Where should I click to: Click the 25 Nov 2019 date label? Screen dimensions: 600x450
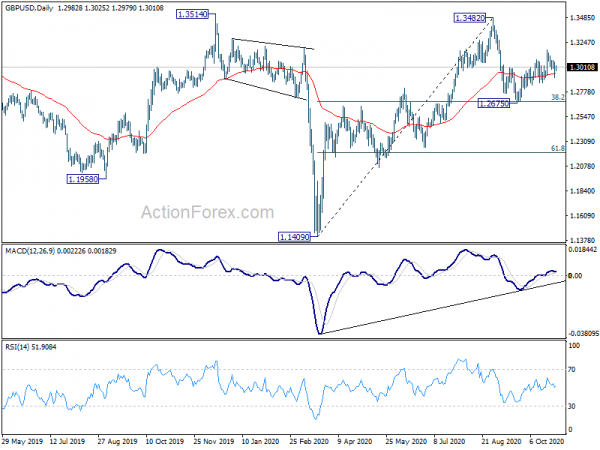(213, 441)
